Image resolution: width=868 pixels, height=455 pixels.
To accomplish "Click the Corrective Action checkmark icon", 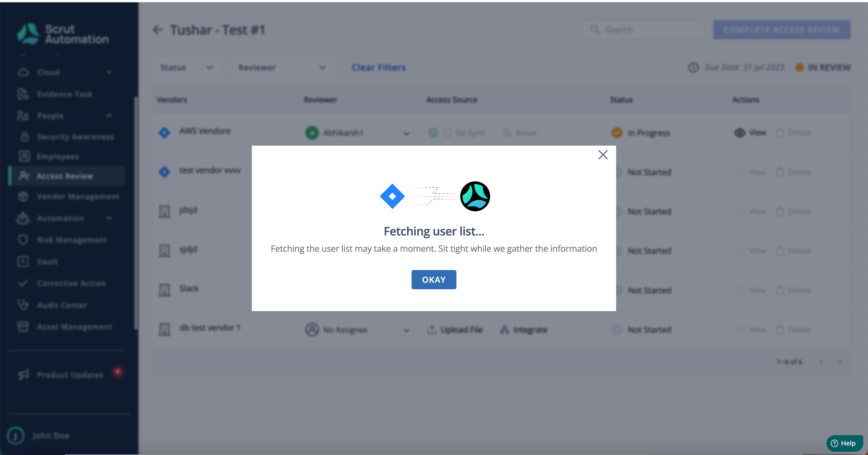I will tap(23, 283).
